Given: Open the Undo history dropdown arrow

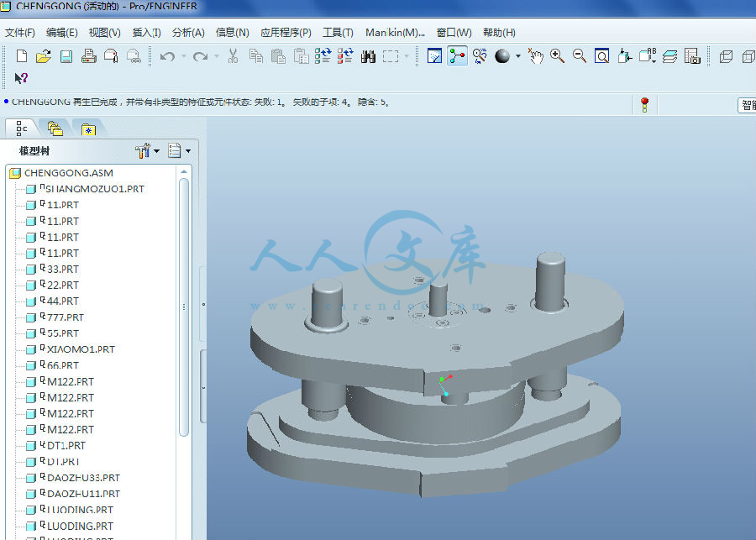Looking at the screenshot, I should click(x=184, y=56).
